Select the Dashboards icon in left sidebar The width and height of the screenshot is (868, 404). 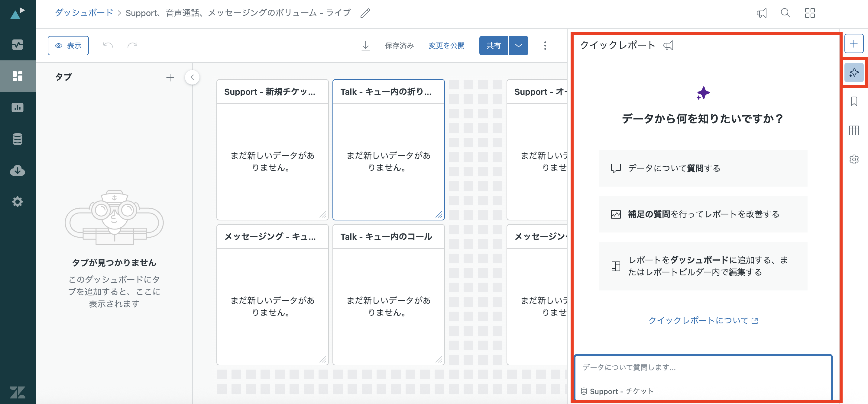pyautogui.click(x=18, y=76)
